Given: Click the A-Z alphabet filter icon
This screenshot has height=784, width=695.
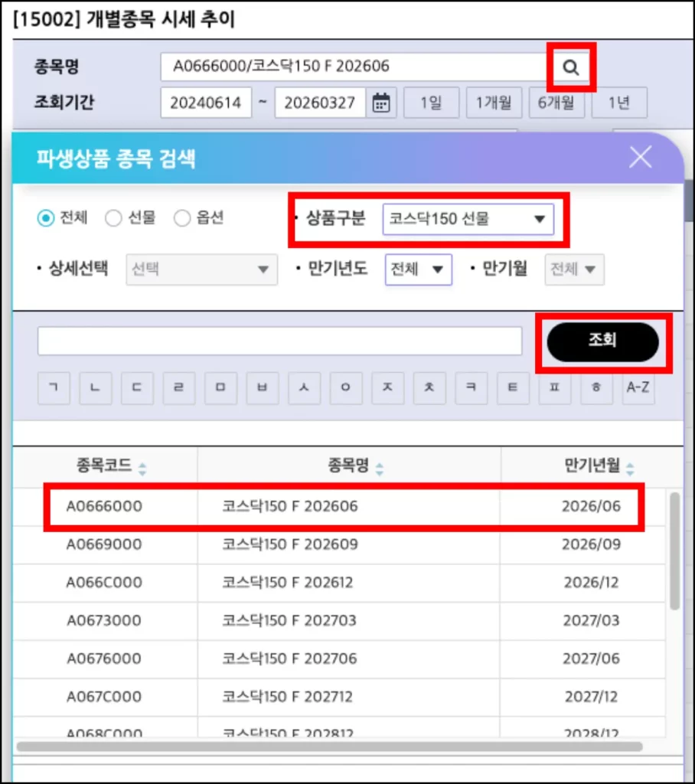Looking at the screenshot, I should (x=638, y=388).
